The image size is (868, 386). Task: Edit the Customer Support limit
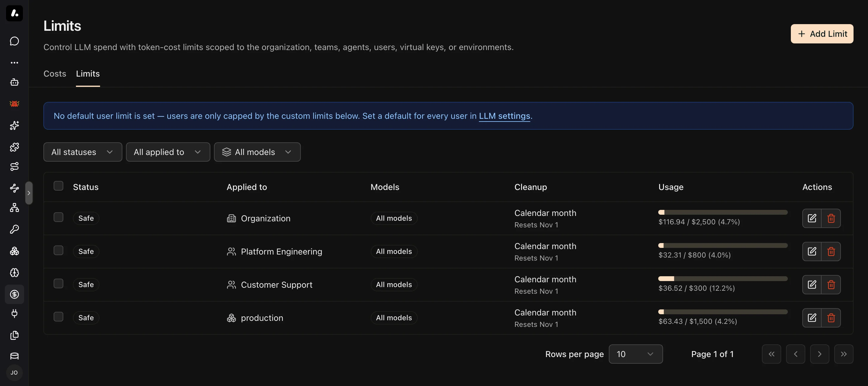tap(812, 285)
